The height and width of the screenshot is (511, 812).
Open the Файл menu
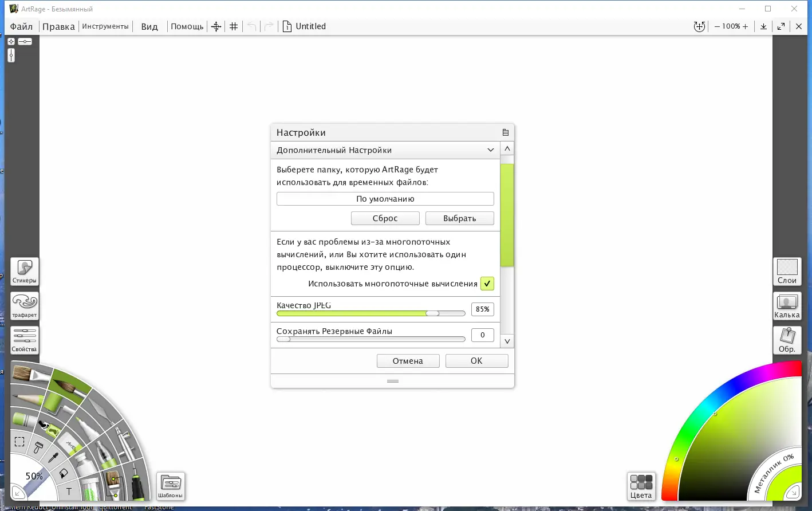click(22, 26)
